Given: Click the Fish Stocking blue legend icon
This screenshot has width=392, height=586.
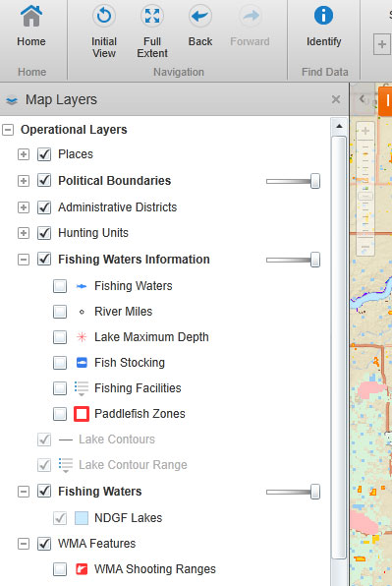Looking at the screenshot, I should (x=82, y=363).
